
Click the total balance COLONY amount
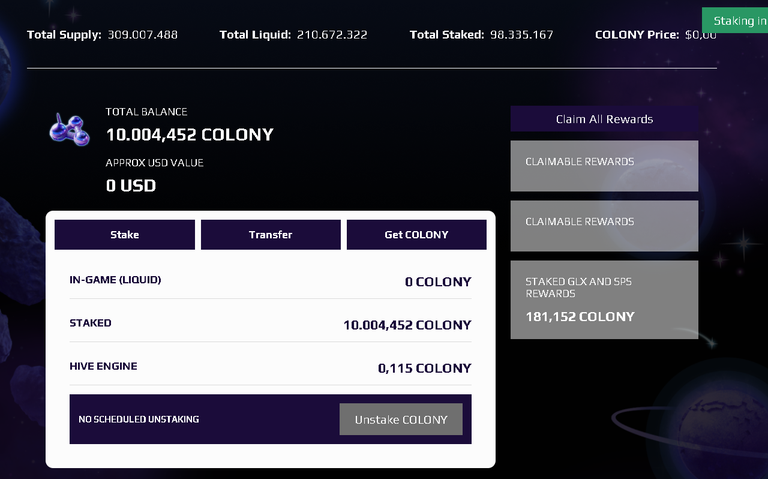click(x=190, y=135)
